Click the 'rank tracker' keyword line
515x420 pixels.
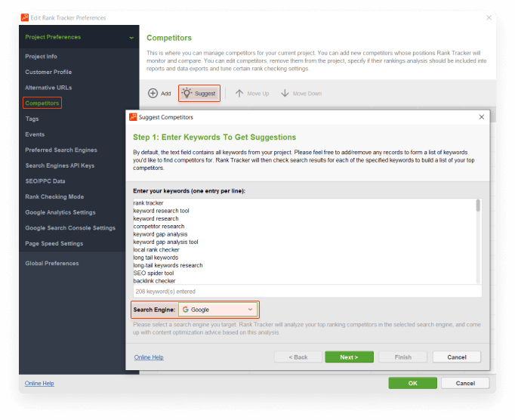tap(148, 203)
